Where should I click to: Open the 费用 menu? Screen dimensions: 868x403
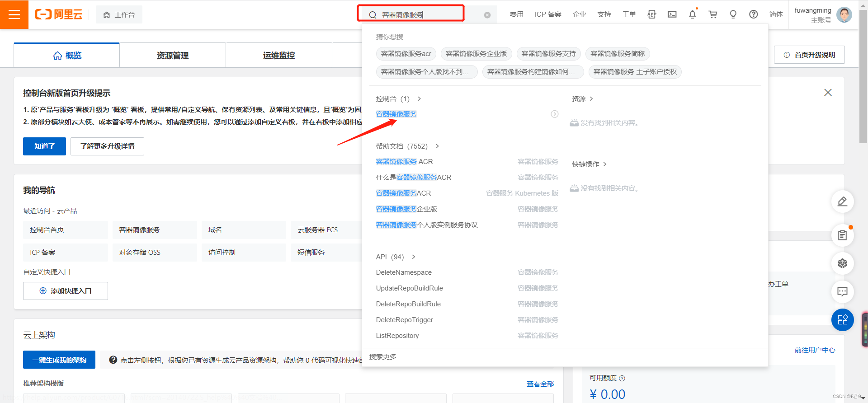pyautogui.click(x=516, y=14)
